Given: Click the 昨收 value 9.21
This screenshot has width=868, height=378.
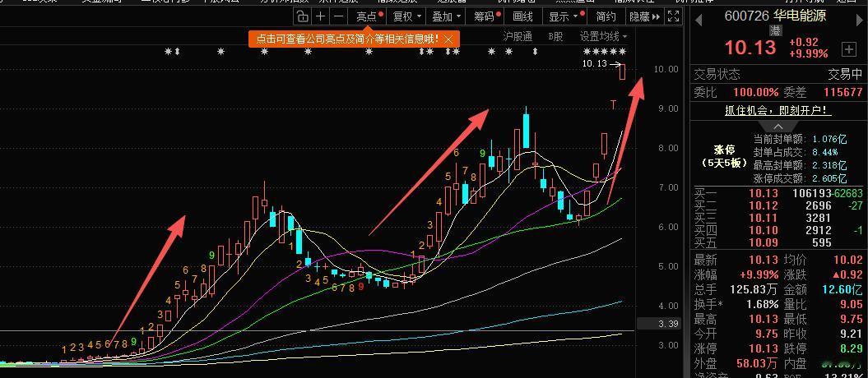Looking at the screenshot, I should click(850, 334).
